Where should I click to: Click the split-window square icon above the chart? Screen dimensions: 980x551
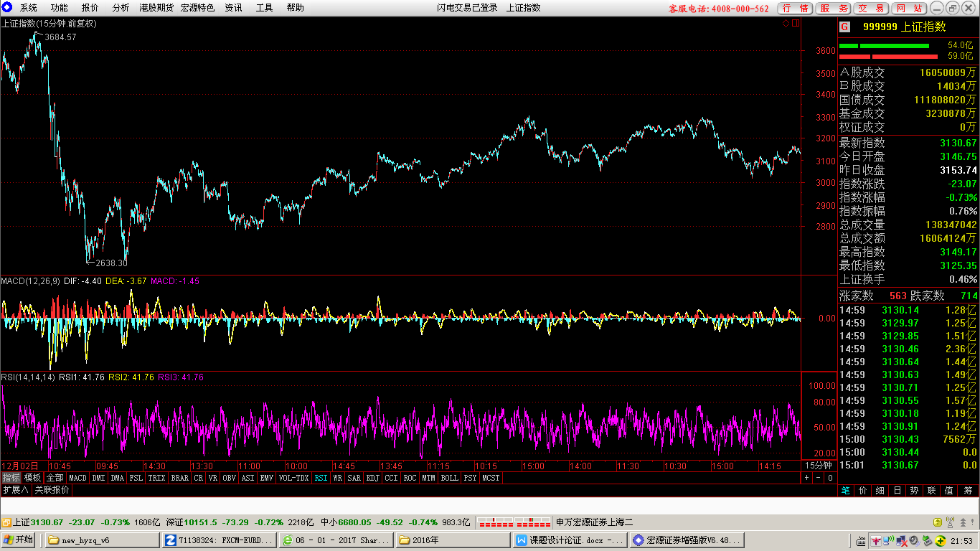click(796, 23)
